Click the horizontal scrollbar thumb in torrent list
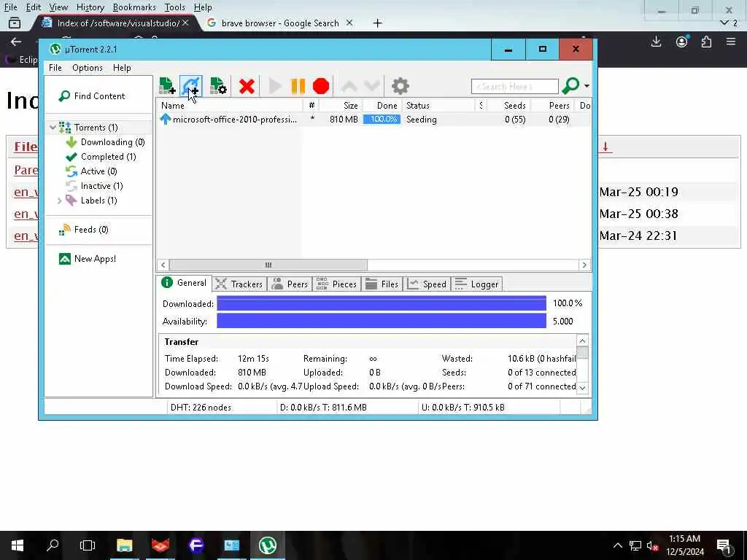Viewport: 747px width, 560px height. 268,265
